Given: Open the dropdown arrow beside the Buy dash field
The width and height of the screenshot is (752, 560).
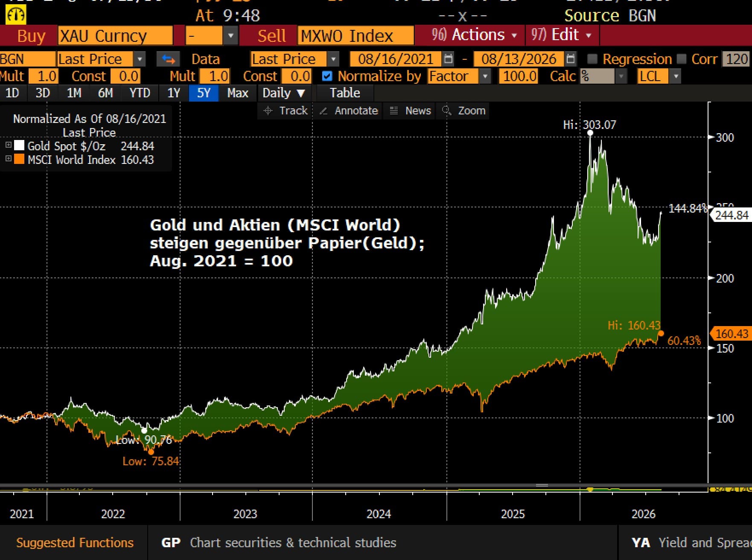Looking at the screenshot, I should click(x=230, y=35).
